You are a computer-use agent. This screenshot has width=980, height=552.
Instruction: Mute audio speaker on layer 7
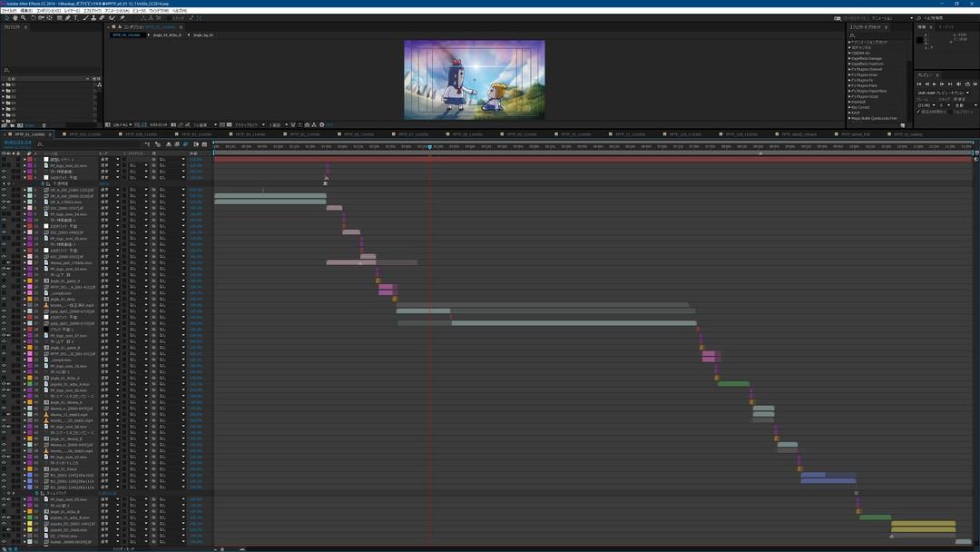coord(8,202)
